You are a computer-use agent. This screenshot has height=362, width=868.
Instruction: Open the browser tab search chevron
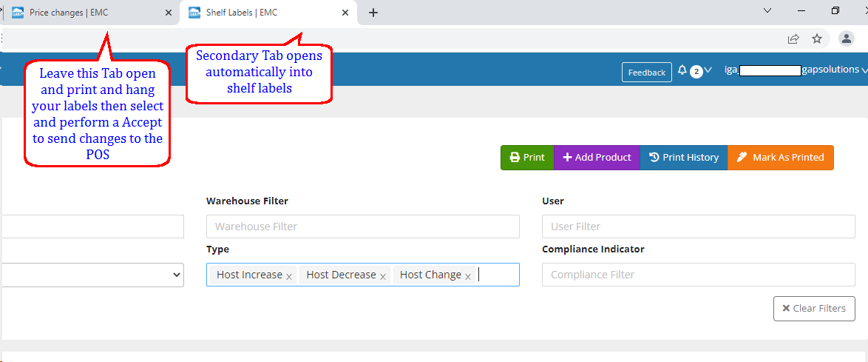tap(767, 11)
